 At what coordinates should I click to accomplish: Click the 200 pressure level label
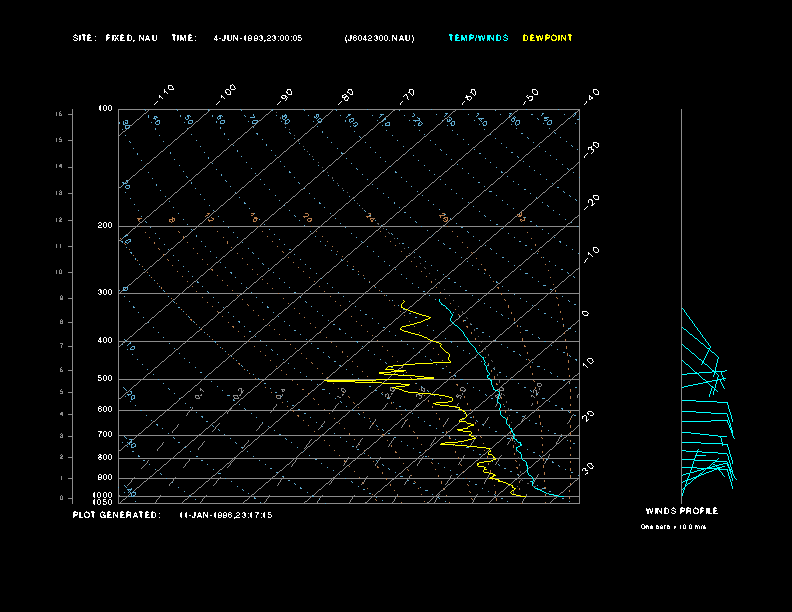coord(104,226)
